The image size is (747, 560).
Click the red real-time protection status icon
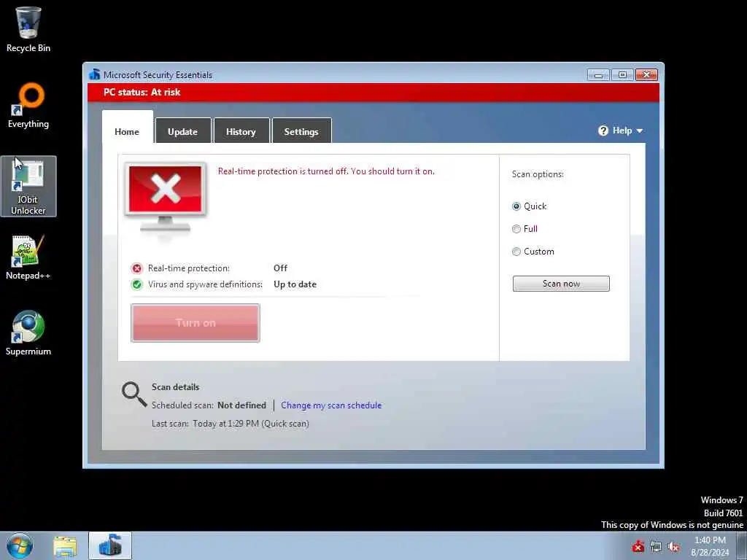coord(136,268)
